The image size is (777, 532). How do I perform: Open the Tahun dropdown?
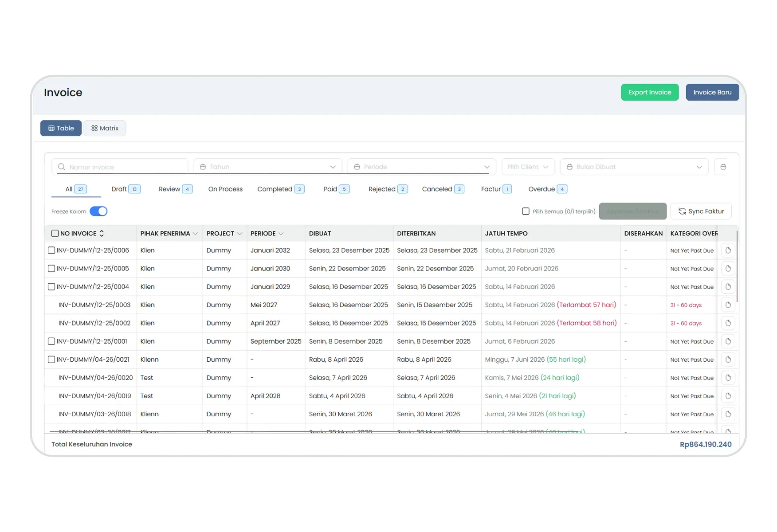[x=268, y=167]
